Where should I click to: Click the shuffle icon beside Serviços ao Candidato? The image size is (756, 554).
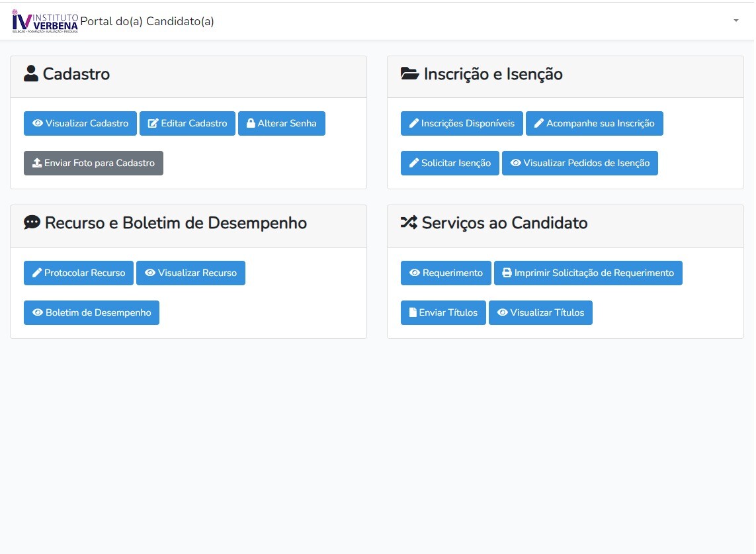point(409,222)
